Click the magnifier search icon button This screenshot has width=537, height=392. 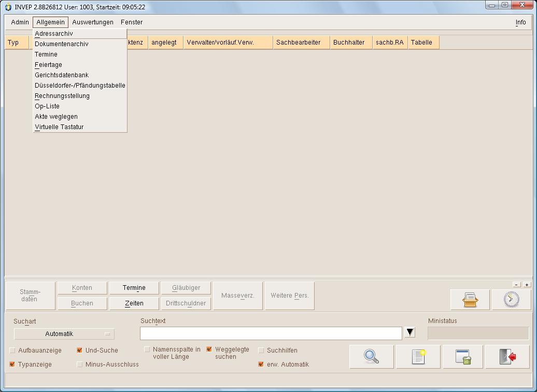point(371,357)
